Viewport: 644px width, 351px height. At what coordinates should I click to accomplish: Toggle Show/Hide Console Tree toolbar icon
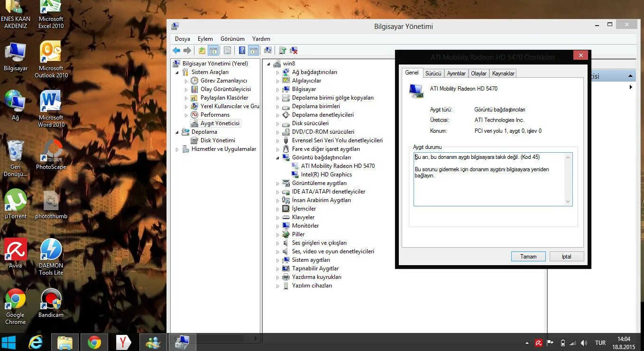pos(213,51)
